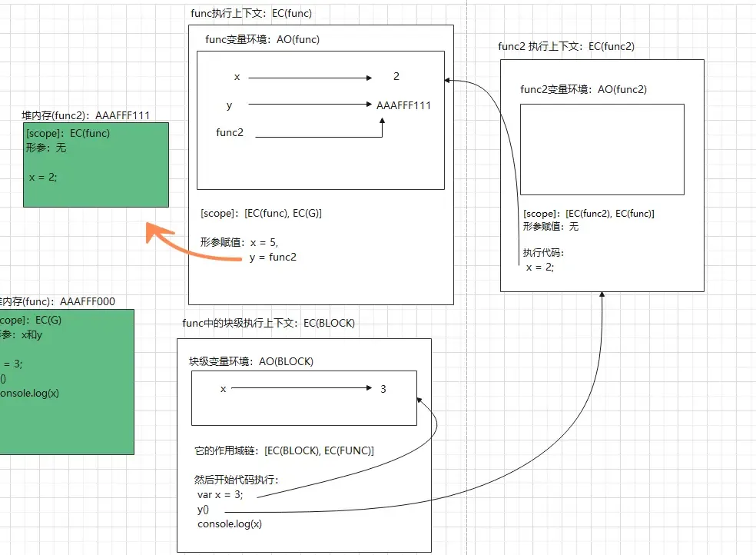Click the '它的作用域链：[EC(BLOCK), EC(FUNC)]' text
Screen dimensions: 756x555
click(285, 450)
